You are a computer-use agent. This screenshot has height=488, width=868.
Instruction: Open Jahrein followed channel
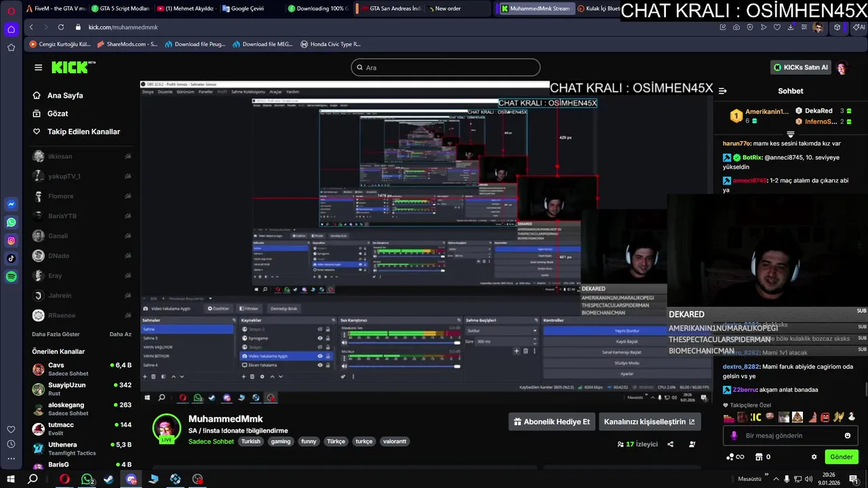pos(82,296)
